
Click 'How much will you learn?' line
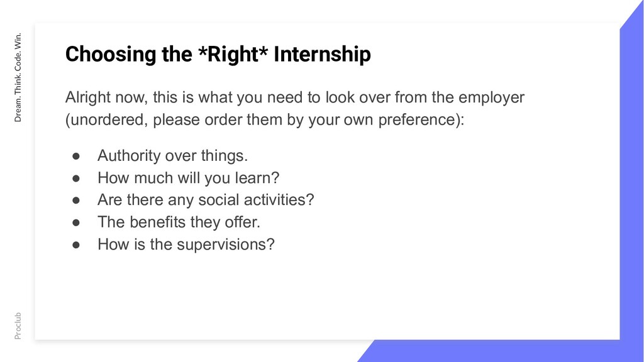pos(188,178)
